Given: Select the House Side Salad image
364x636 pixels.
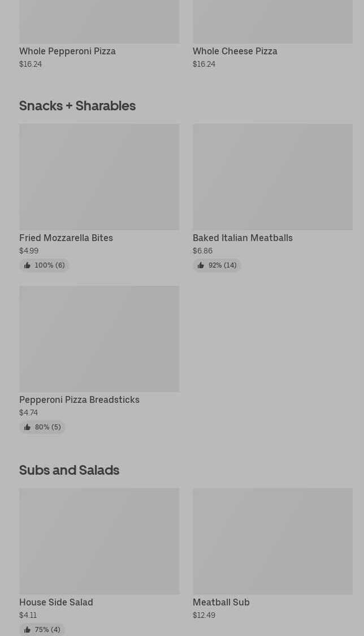Looking at the screenshot, I should [99, 541].
